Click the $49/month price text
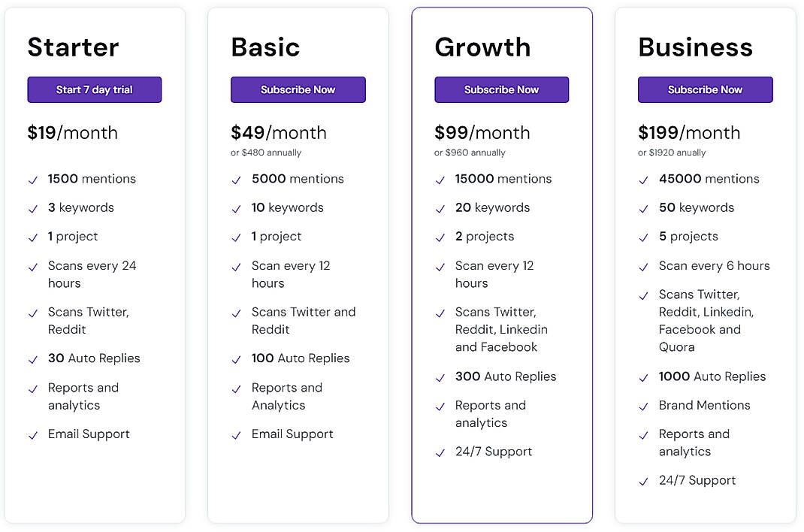 (x=278, y=133)
